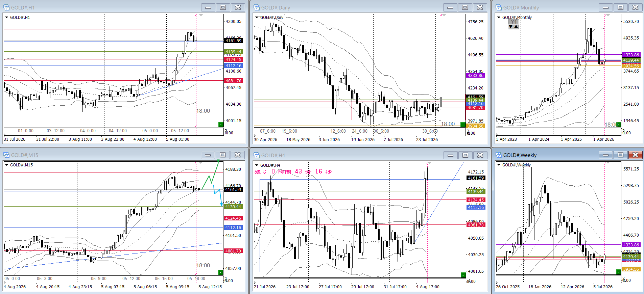Screen dimensions: 644x294
Task: Maximize the GOLD#,H1 chart window
Action: tap(223, 7)
